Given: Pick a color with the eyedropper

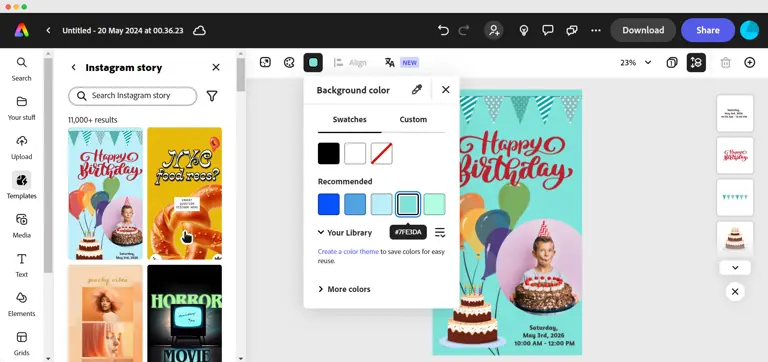Looking at the screenshot, I should pos(417,90).
